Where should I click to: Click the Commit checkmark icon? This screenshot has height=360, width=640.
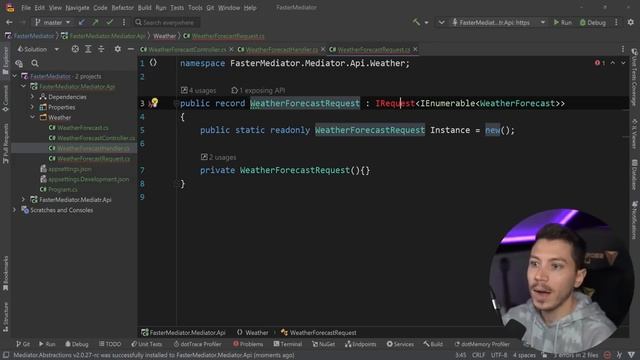[x=109, y=22]
